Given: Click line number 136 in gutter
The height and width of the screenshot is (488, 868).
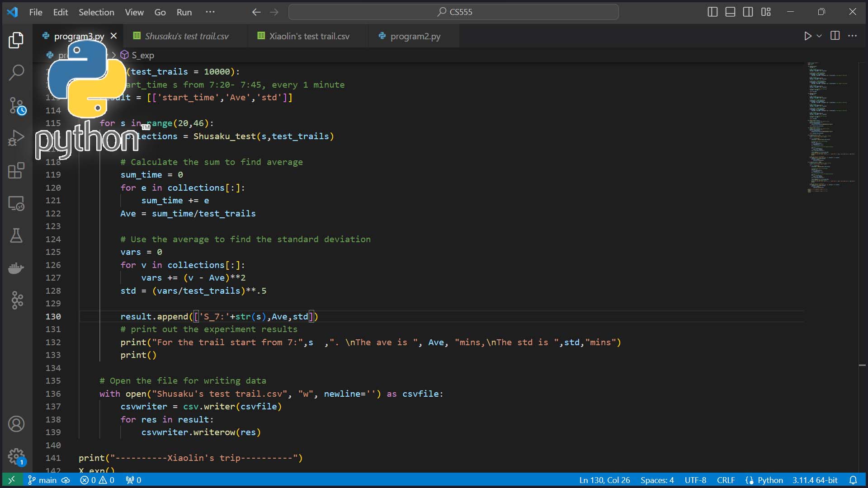Looking at the screenshot, I should pyautogui.click(x=53, y=394).
